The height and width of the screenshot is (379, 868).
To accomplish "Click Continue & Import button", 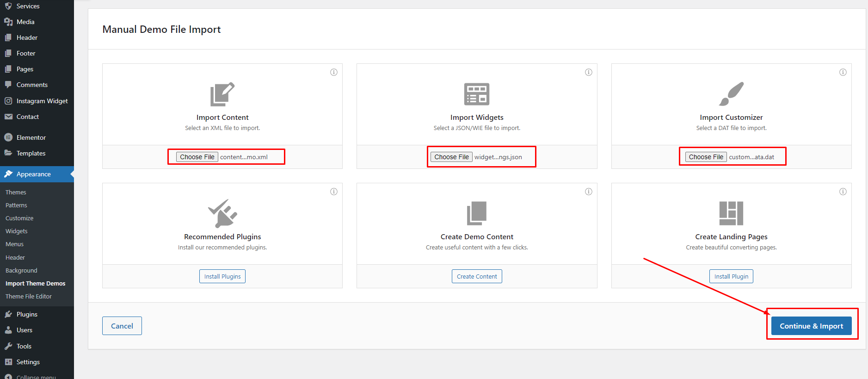I will [812, 326].
